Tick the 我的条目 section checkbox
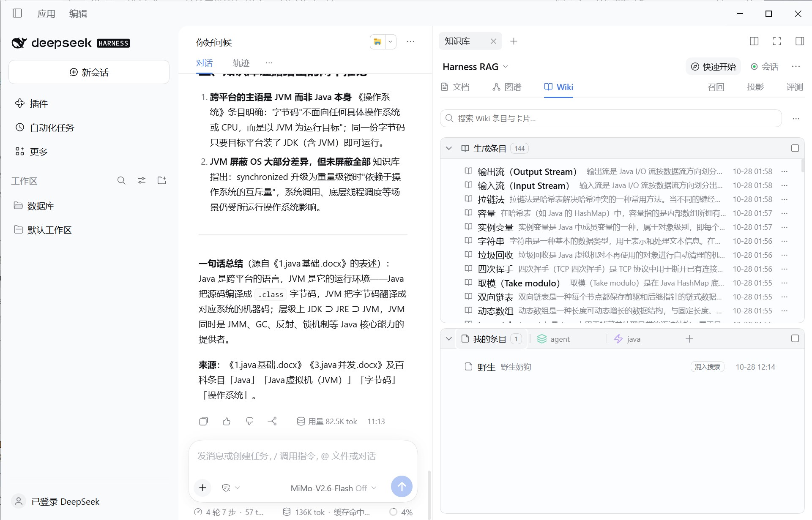Viewport: 812px width, 520px height. pos(795,339)
